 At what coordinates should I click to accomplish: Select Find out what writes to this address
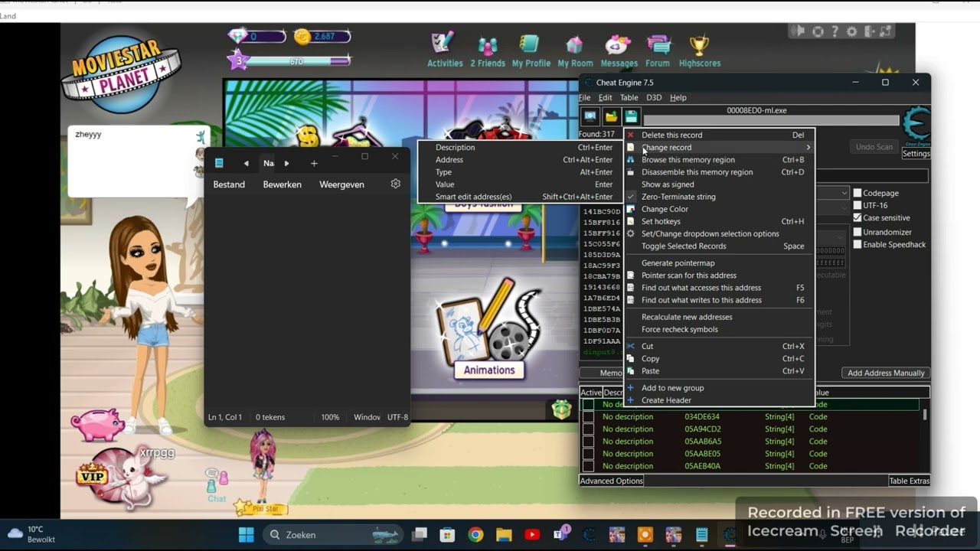coord(719,300)
